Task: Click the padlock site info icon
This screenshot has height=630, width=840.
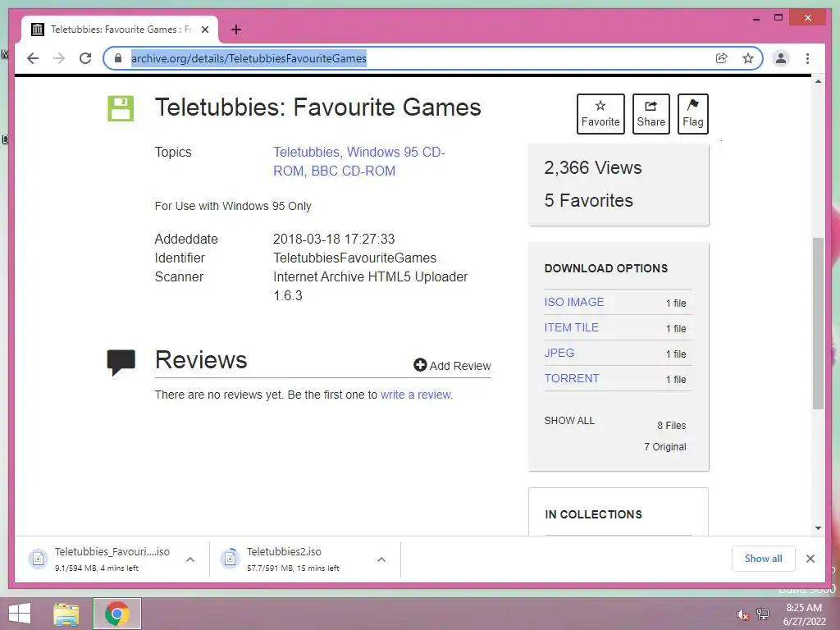Action: pyautogui.click(x=118, y=58)
